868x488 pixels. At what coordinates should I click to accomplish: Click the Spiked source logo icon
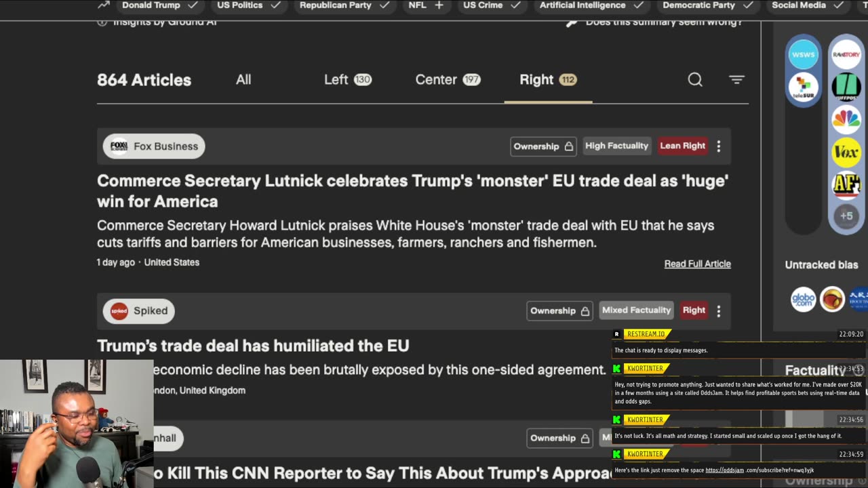[x=119, y=311]
